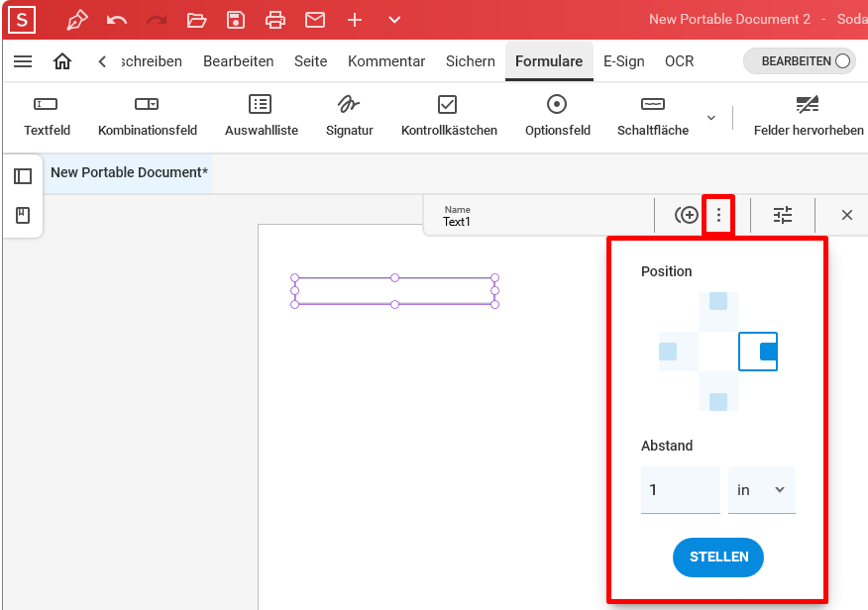Viewport: 868px width, 610px height.
Task: Click the duplicate field plus icon
Action: [x=687, y=215]
